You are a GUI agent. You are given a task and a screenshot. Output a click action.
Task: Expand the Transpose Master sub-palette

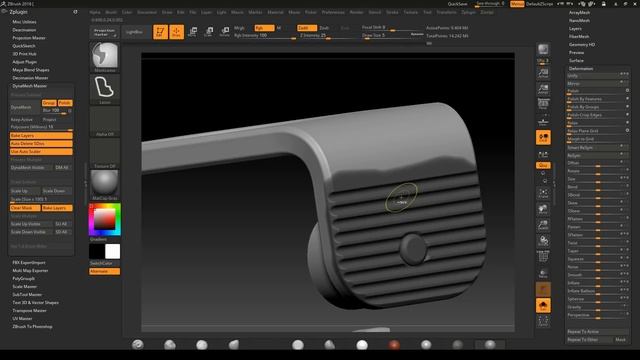29,311
